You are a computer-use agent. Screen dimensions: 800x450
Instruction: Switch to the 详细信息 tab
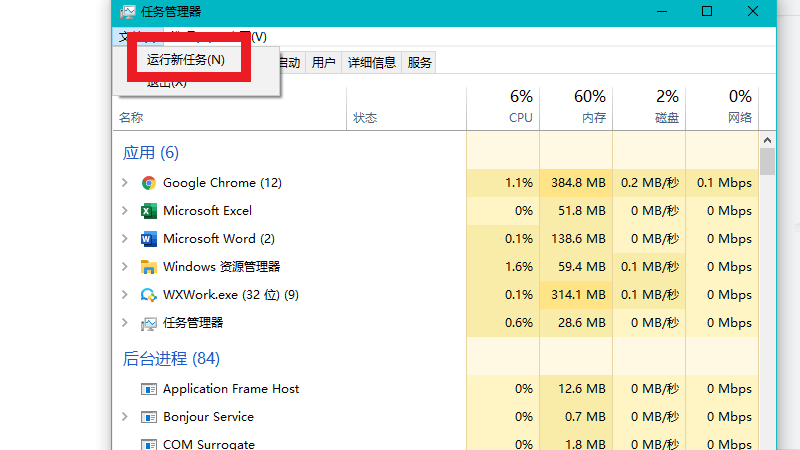point(371,63)
